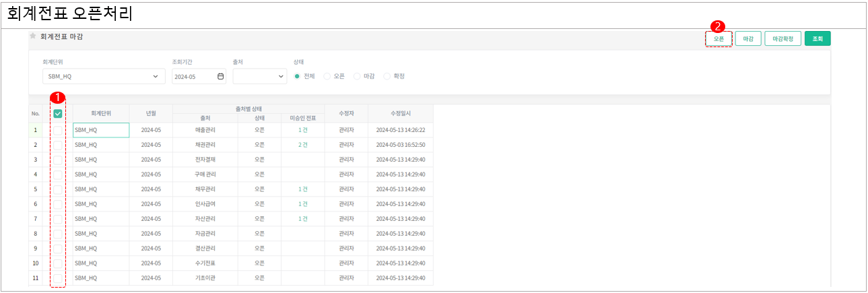Check the row checkbox for 매출관리
868x293 pixels.
click(x=58, y=130)
